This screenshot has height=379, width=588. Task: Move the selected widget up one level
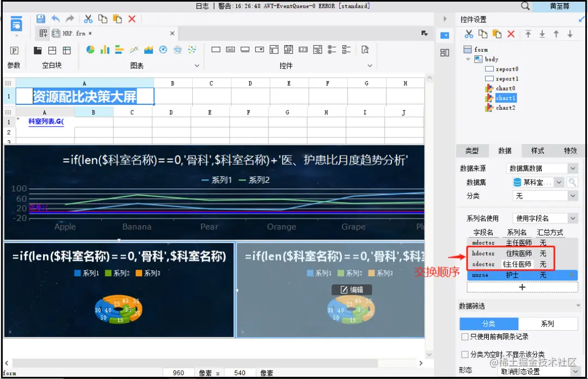click(556, 34)
